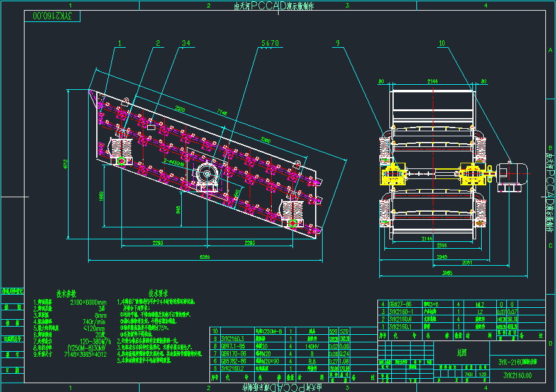The width and height of the screenshot is (556, 392).
Task: Select the 740r/min parameter value
Action: (x=94, y=322)
